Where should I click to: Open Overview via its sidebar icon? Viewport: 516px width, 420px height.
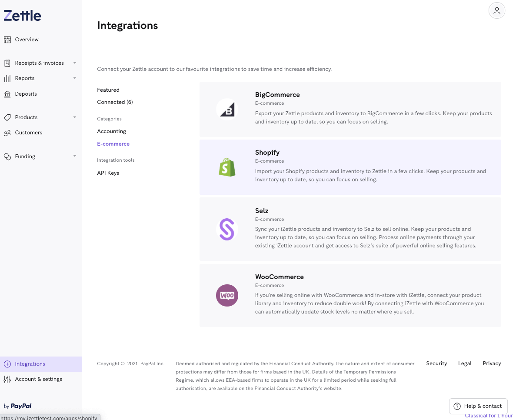point(7,39)
